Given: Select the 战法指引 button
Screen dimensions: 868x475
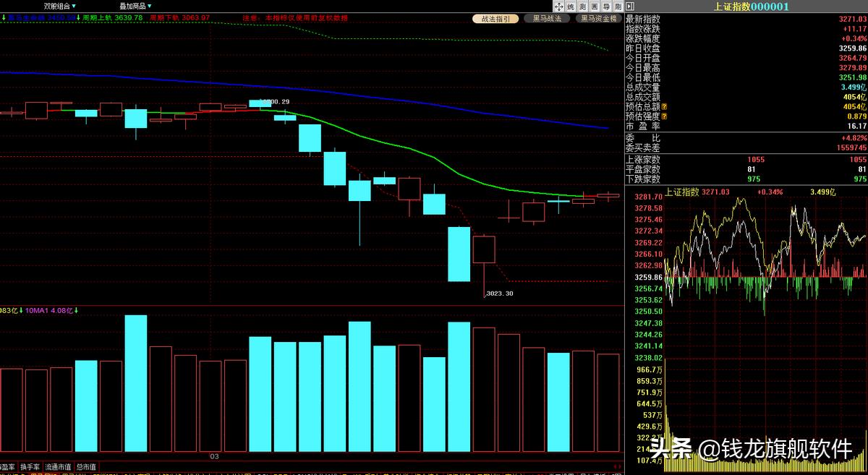Looking at the screenshot, I should tap(495, 18).
